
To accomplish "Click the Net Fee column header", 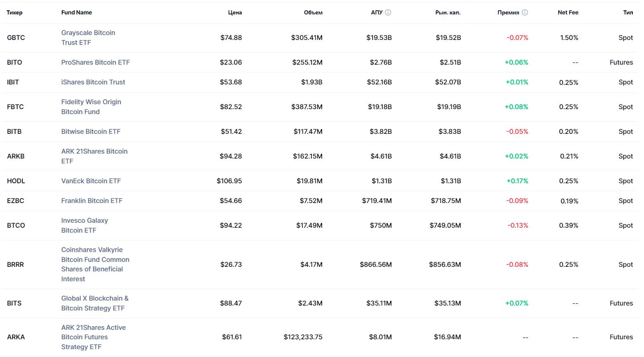I will (568, 12).
